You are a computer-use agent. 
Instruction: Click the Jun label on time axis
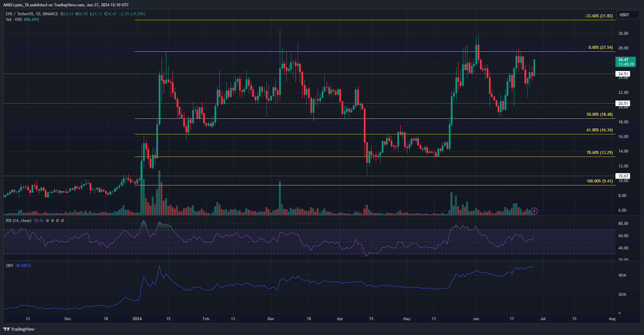[476, 319]
